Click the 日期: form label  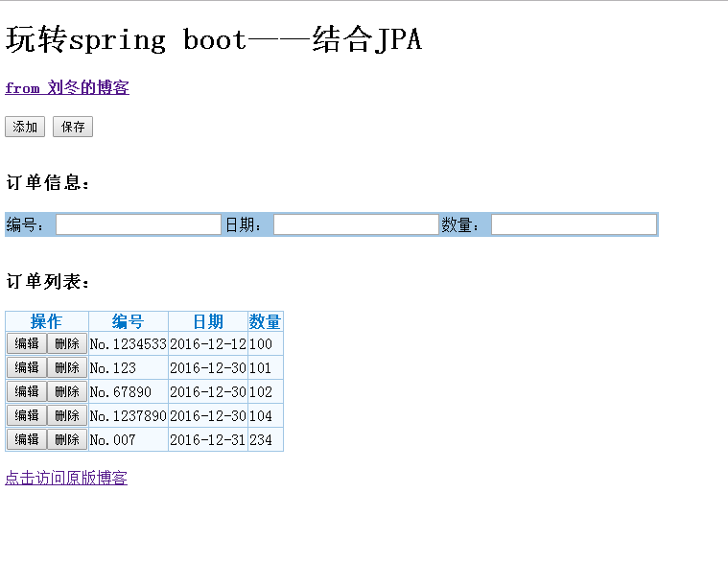pyautogui.click(x=244, y=225)
